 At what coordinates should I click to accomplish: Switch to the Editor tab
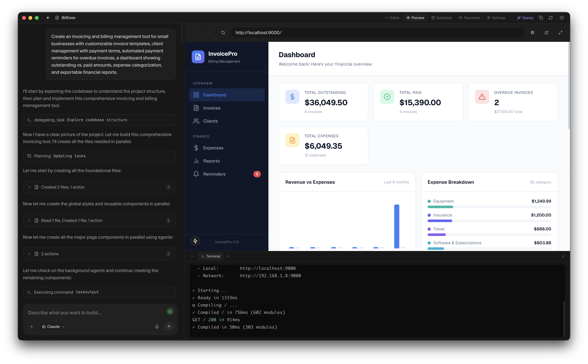392,18
